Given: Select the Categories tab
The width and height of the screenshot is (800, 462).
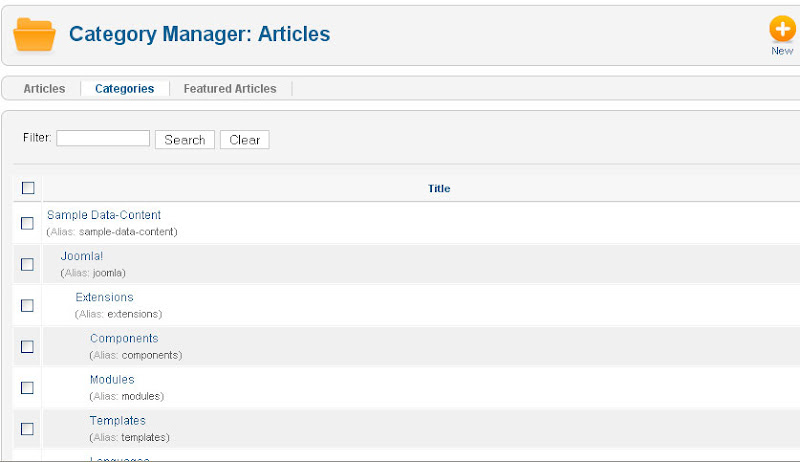Looking at the screenshot, I should click(x=124, y=89).
